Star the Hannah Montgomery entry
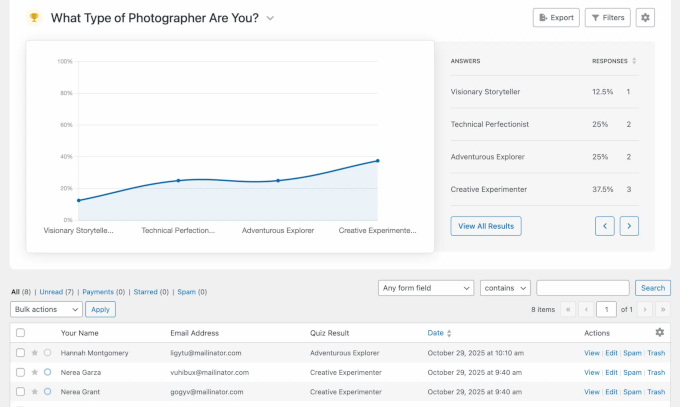Viewport: 680px width, 407px height. (x=35, y=353)
